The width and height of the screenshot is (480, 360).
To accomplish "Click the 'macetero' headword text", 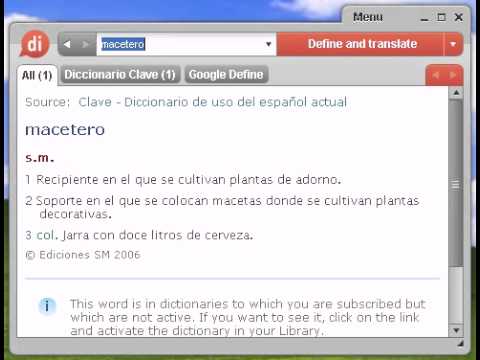I will [x=65, y=130].
